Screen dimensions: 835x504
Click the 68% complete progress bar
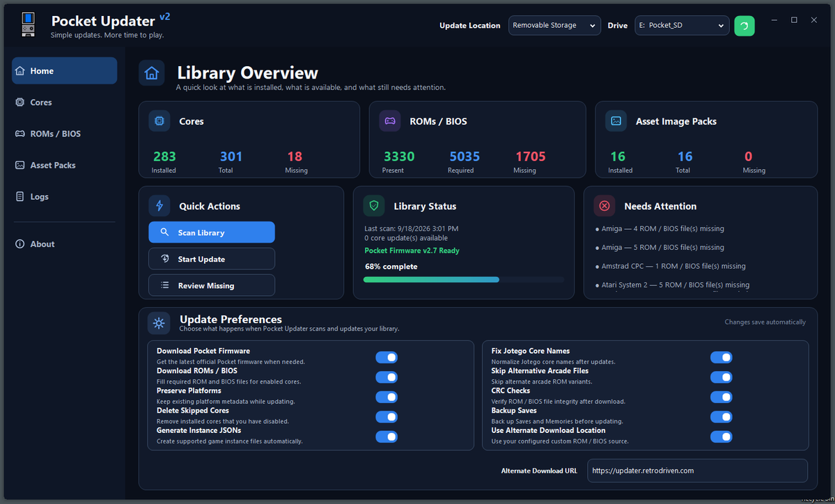coord(463,279)
